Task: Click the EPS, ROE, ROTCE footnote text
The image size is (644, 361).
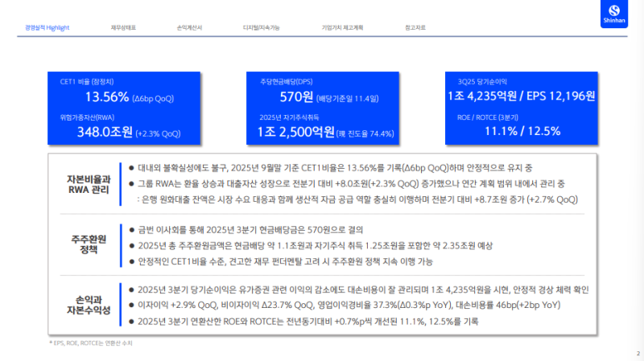Action: (91, 343)
